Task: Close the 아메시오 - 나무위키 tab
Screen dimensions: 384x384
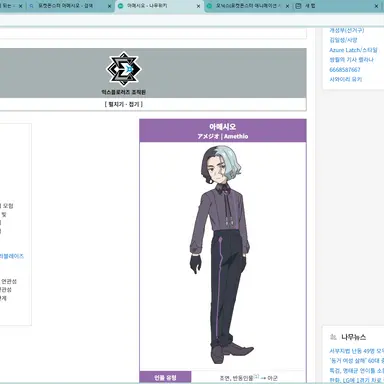Action: click(198, 6)
